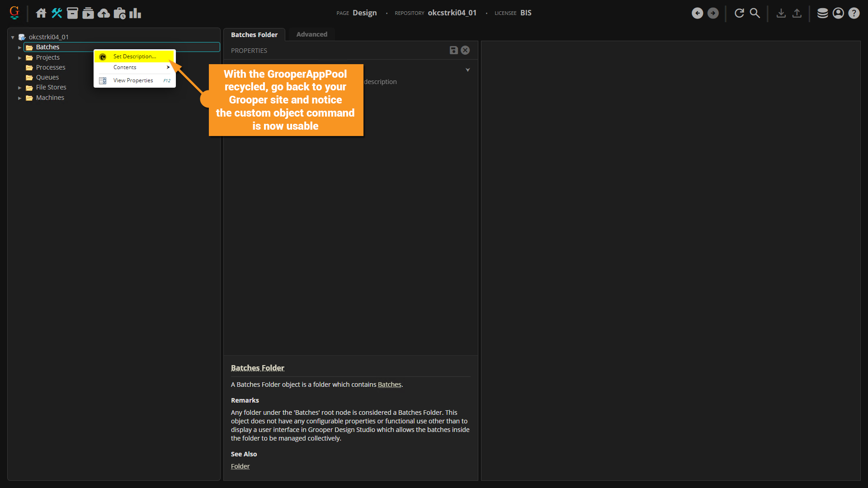Click the database connections icon
Viewport: 868px width, 488px height.
click(822, 13)
